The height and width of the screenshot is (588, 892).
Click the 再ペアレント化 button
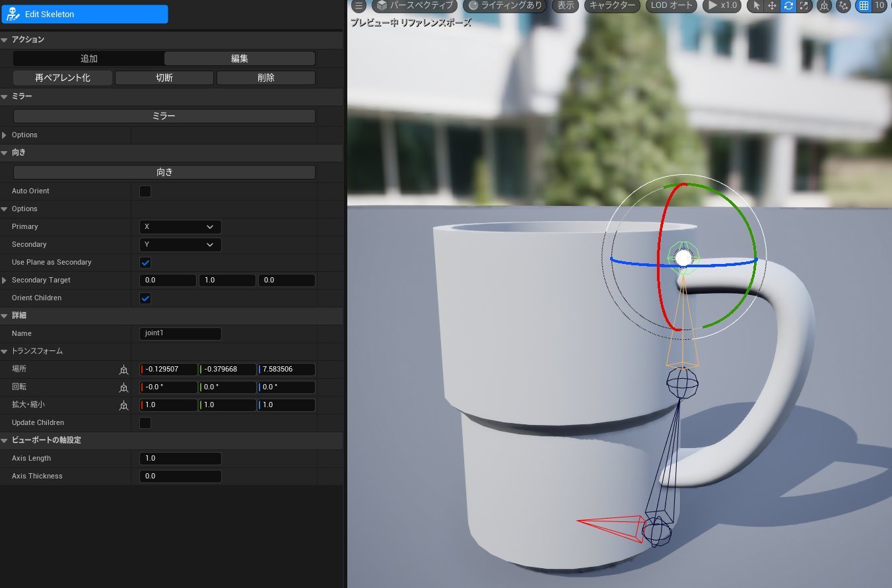(x=62, y=77)
